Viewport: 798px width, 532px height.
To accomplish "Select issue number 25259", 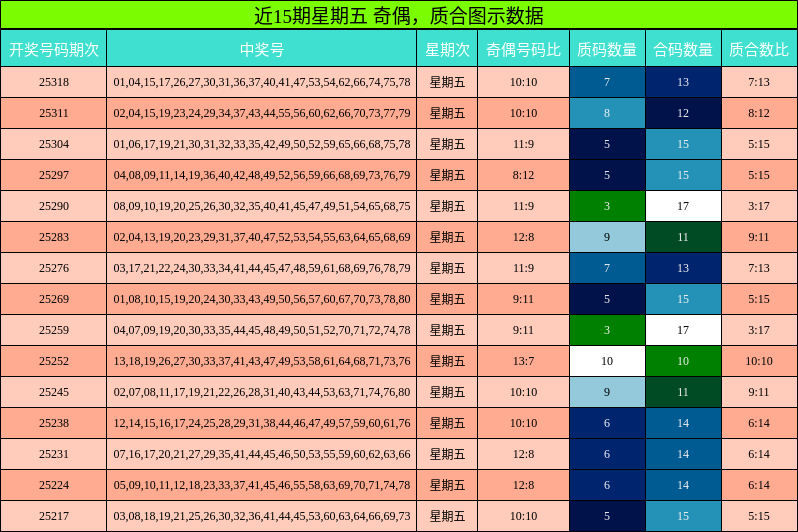I will (53, 330).
